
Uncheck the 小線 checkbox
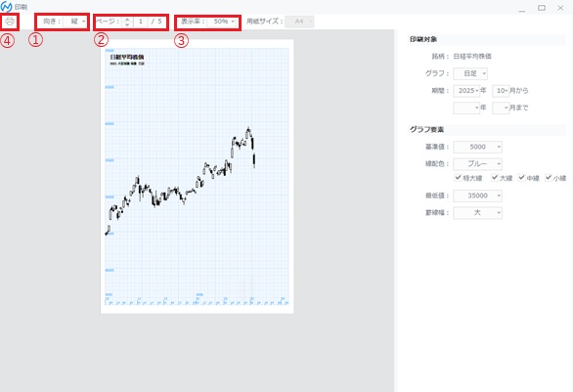tap(549, 178)
